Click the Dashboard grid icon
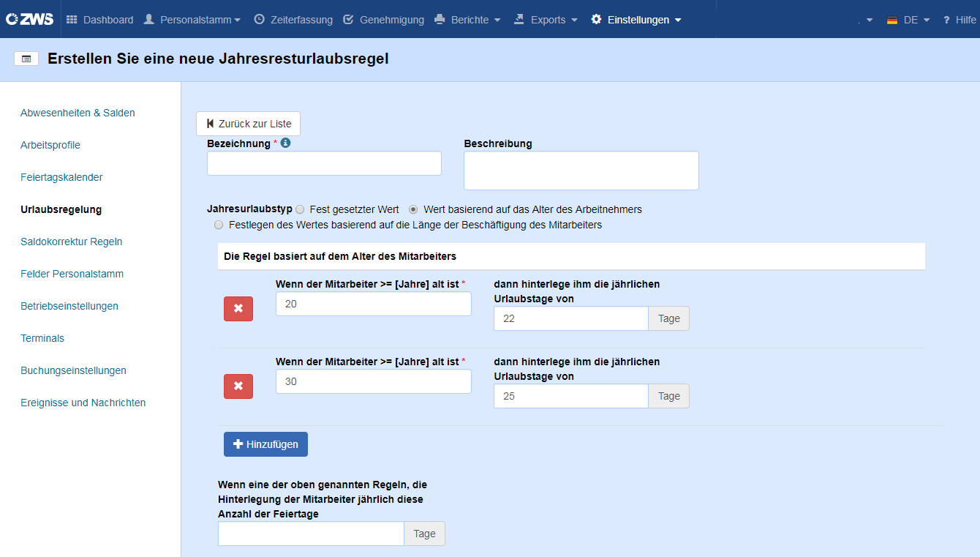 coord(72,20)
